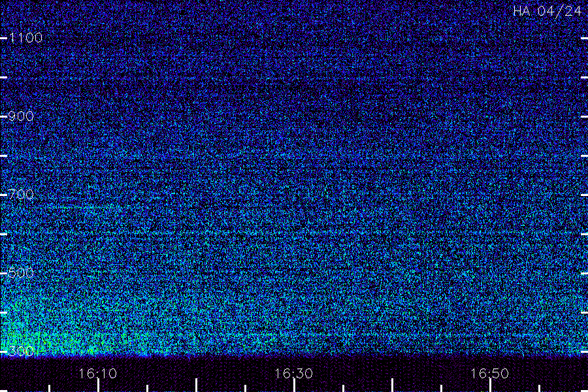Click the 700 frequency axis label
This screenshot has height=392, width=588.
21,195
